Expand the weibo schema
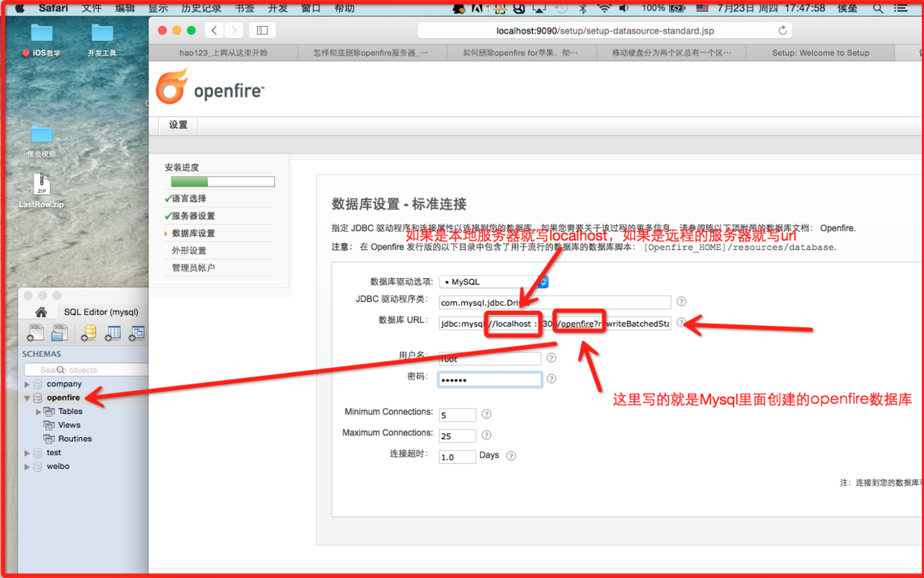 pyautogui.click(x=28, y=467)
